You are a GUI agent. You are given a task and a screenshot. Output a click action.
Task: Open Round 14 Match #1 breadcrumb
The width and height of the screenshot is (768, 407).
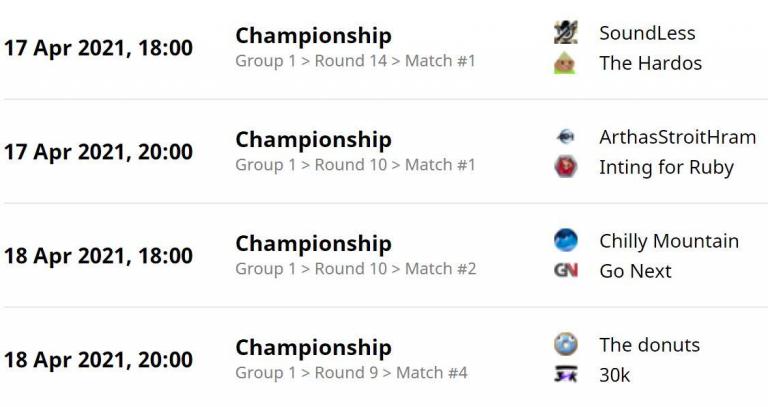point(355,61)
